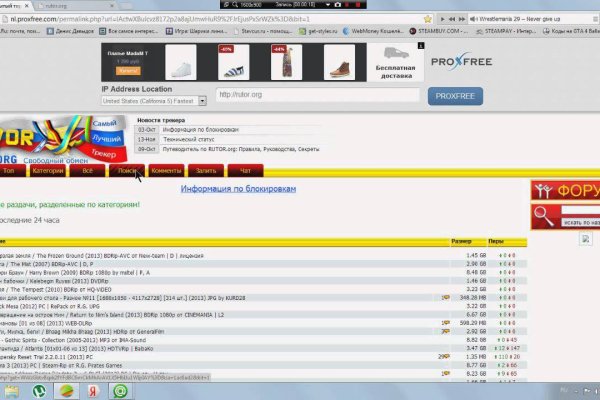Click the white sneaker ad thumbnail
Screen dimensions: 600x400
[181, 66]
